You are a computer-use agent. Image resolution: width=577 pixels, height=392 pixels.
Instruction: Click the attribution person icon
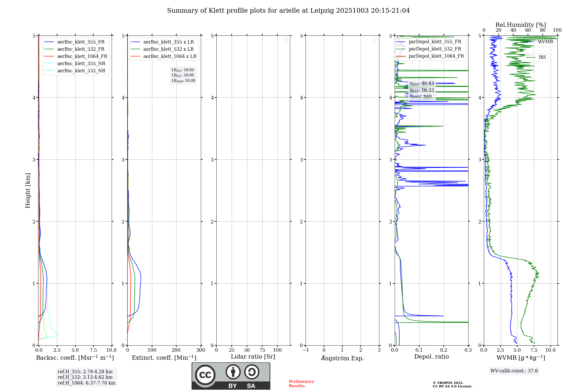233,372
